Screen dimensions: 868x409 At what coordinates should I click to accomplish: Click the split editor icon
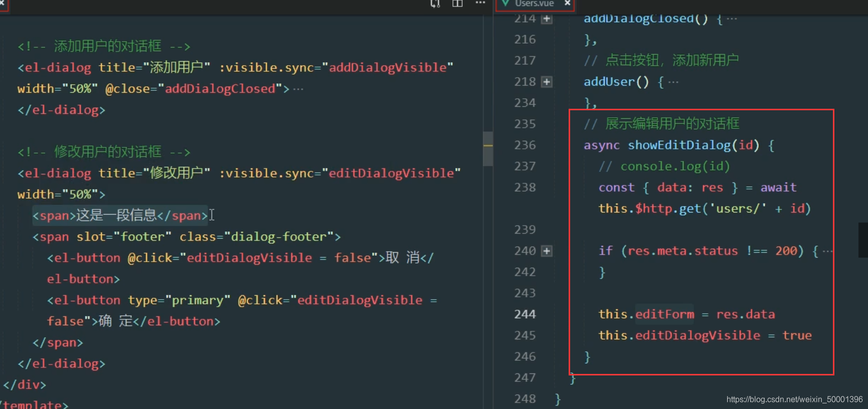[x=457, y=4]
